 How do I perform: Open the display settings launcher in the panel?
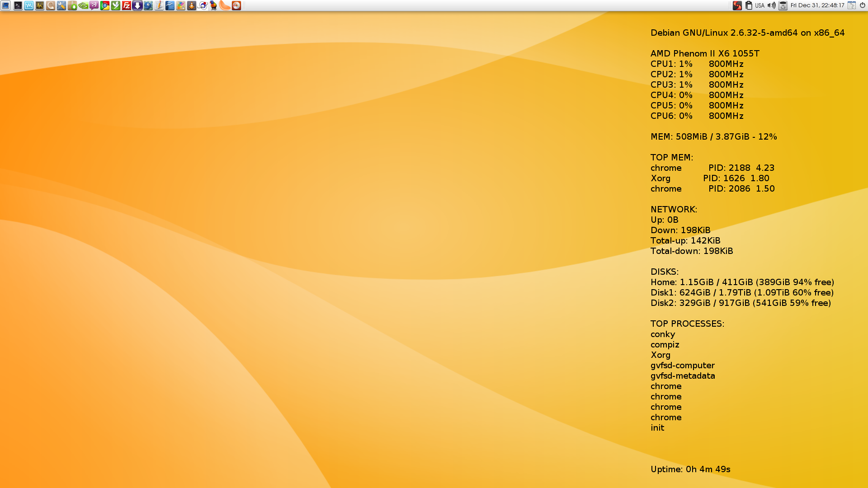[x=5, y=5]
